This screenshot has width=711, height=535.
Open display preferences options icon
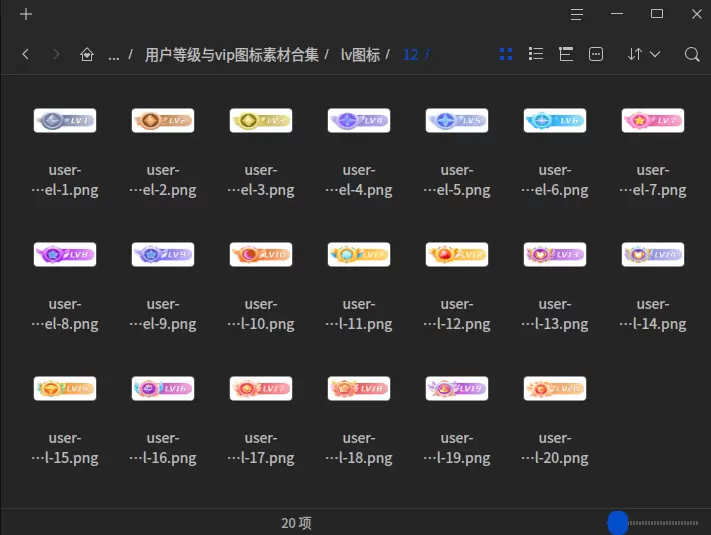coord(596,54)
